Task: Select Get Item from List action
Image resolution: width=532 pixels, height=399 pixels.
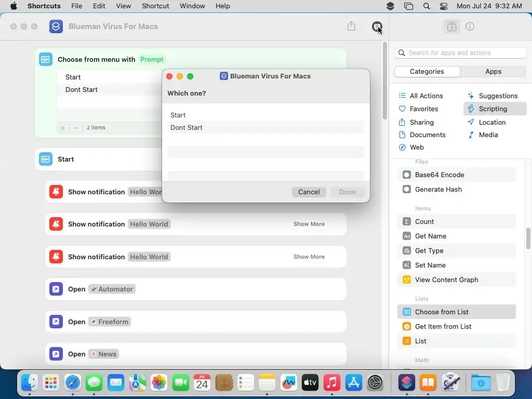Action: point(456,326)
